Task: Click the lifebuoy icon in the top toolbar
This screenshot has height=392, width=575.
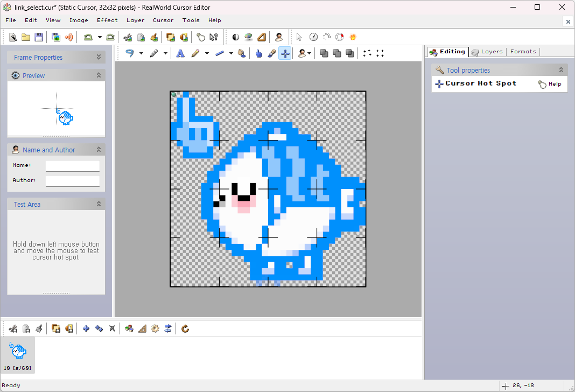Action: tap(340, 37)
